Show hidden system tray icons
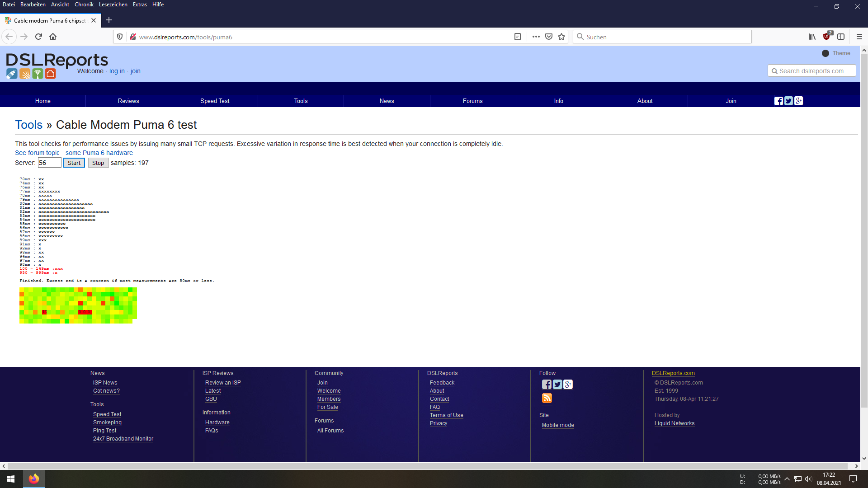Viewport: 868px width, 488px height. point(787,479)
